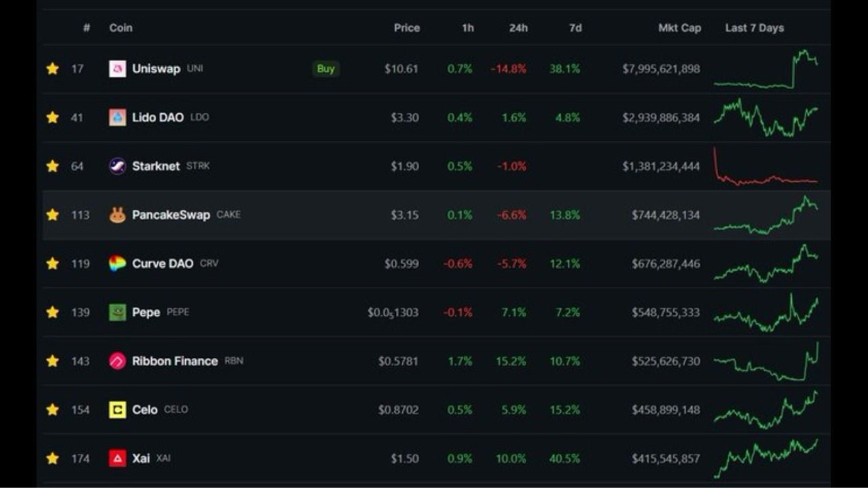
Task: Sort by Price column header
Action: [407, 28]
